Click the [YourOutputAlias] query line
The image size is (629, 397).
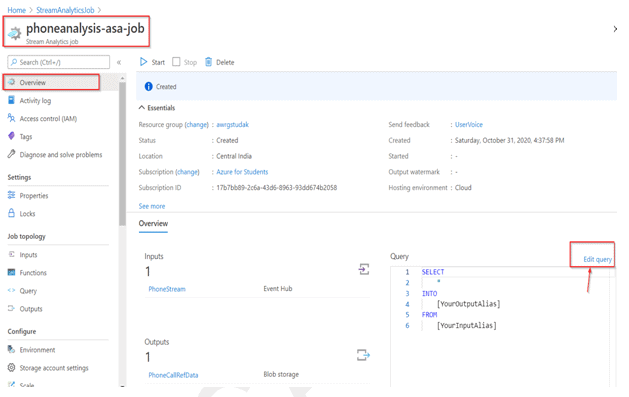click(469, 304)
